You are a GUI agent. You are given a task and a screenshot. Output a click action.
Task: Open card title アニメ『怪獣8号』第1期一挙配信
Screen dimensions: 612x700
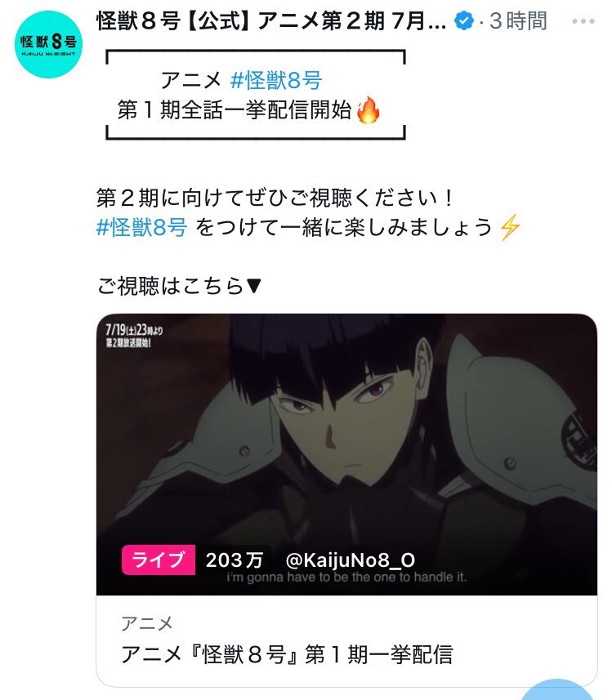tap(287, 654)
